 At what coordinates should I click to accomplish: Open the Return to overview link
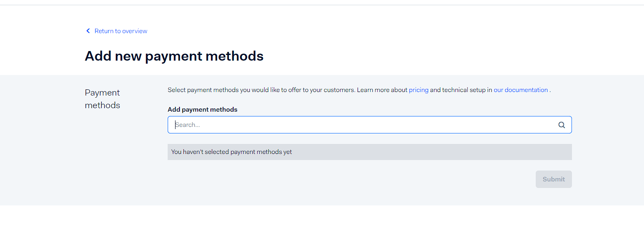[x=121, y=31]
